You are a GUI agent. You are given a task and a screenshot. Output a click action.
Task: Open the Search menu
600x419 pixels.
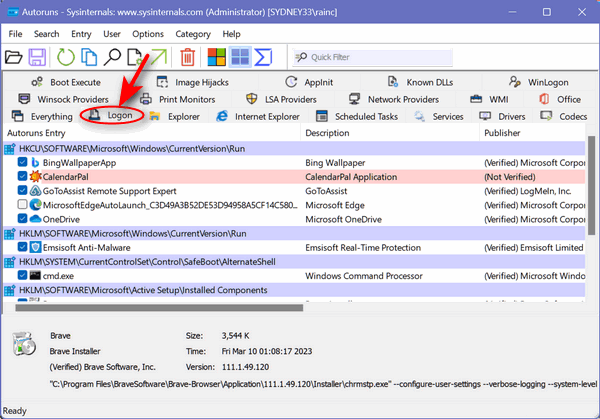(46, 34)
